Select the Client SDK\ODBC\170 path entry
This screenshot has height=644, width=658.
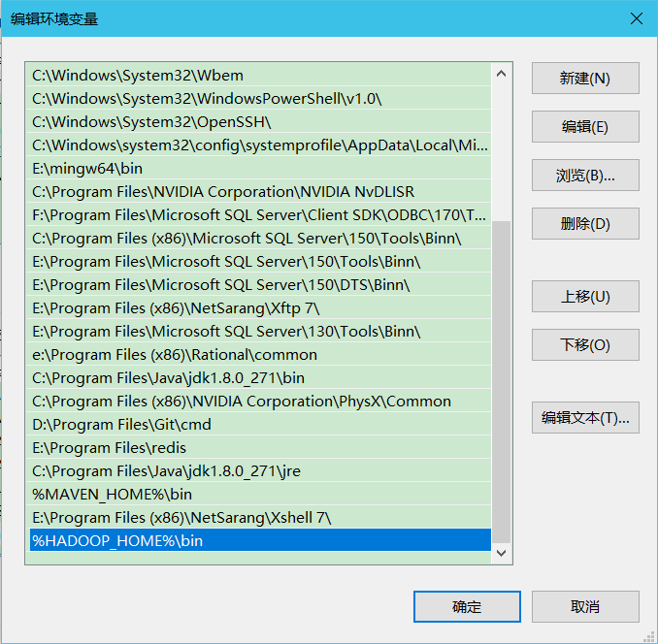point(258,215)
